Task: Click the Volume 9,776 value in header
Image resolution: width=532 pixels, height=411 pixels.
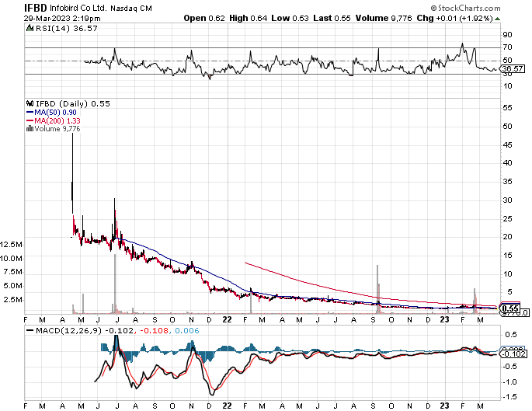Action: [384, 18]
